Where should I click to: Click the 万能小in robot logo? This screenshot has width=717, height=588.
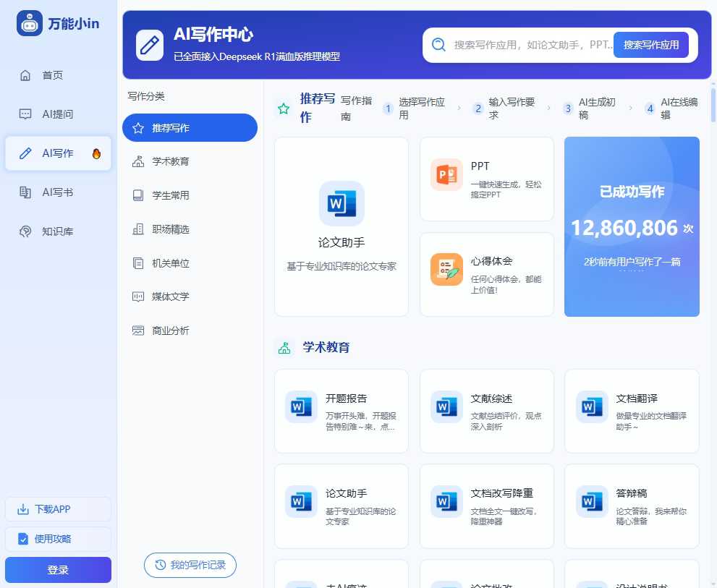tap(29, 23)
